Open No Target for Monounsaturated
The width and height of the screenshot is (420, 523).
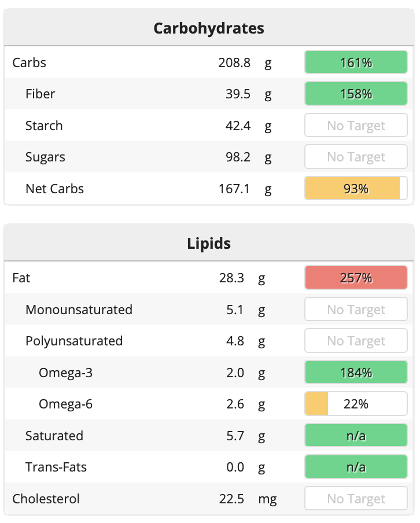point(356,310)
